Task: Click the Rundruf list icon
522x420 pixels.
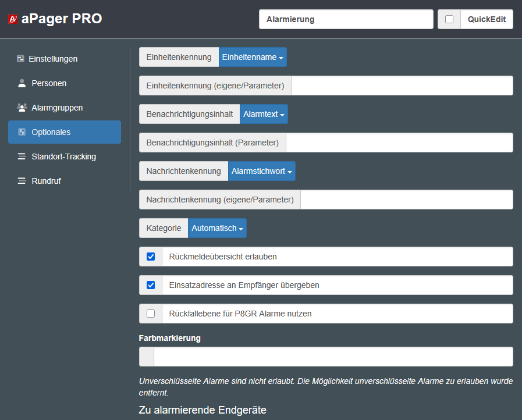Action: 22,181
